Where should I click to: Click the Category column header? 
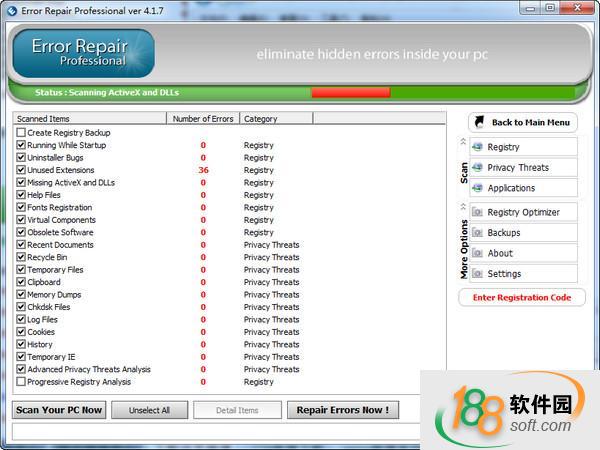point(275,119)
